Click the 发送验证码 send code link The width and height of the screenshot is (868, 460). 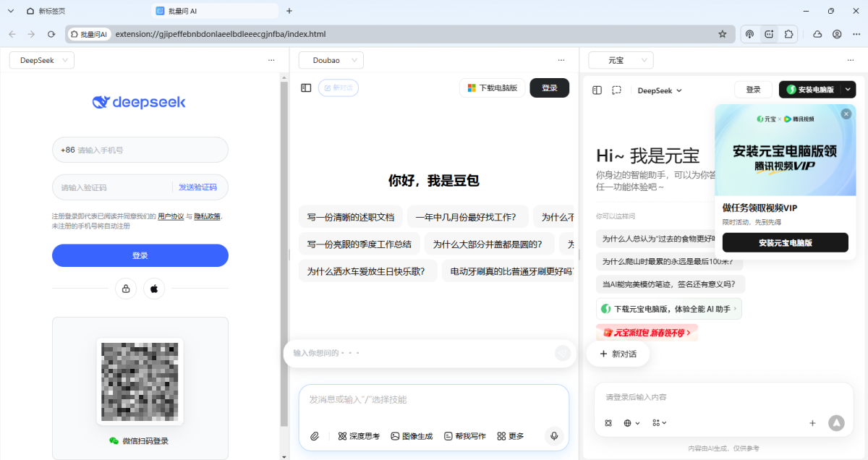click(x=198, y=187)
